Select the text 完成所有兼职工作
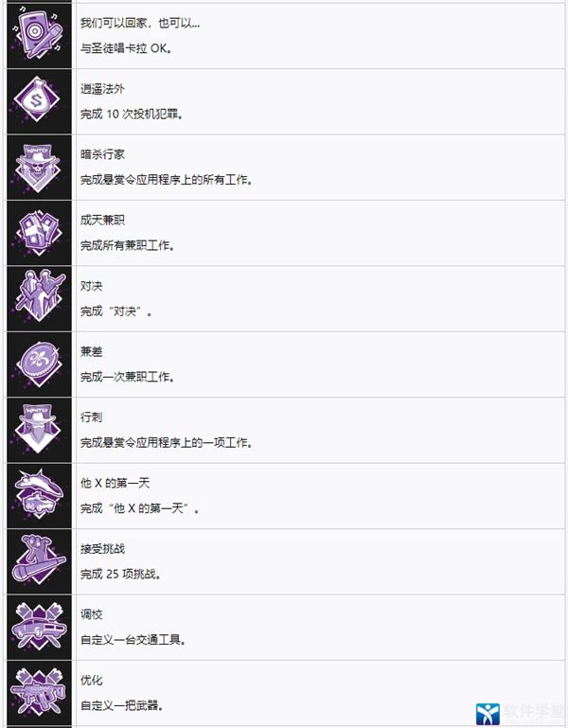 pos(127,245)
